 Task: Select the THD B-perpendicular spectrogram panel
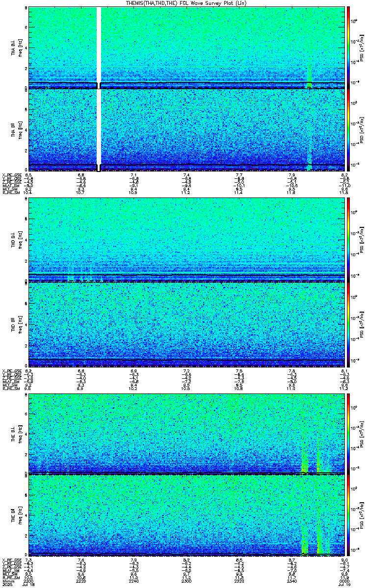coord(186,240)
